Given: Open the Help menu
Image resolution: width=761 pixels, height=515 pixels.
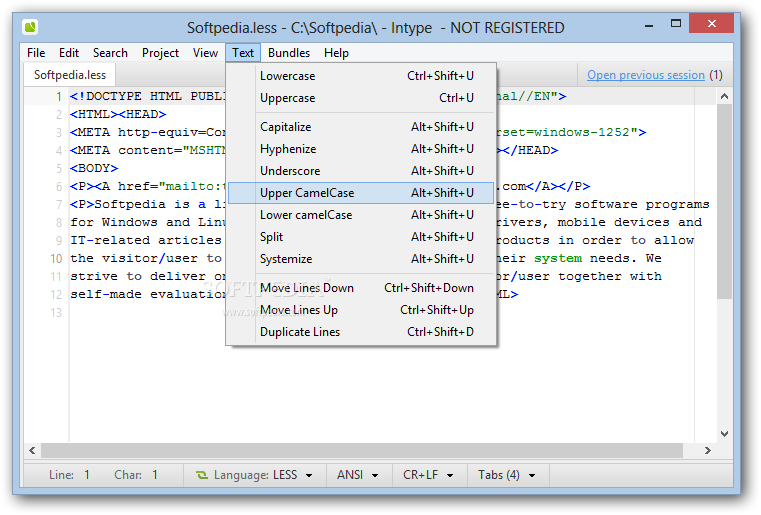Looking at the screenshot, I should 336,53.
